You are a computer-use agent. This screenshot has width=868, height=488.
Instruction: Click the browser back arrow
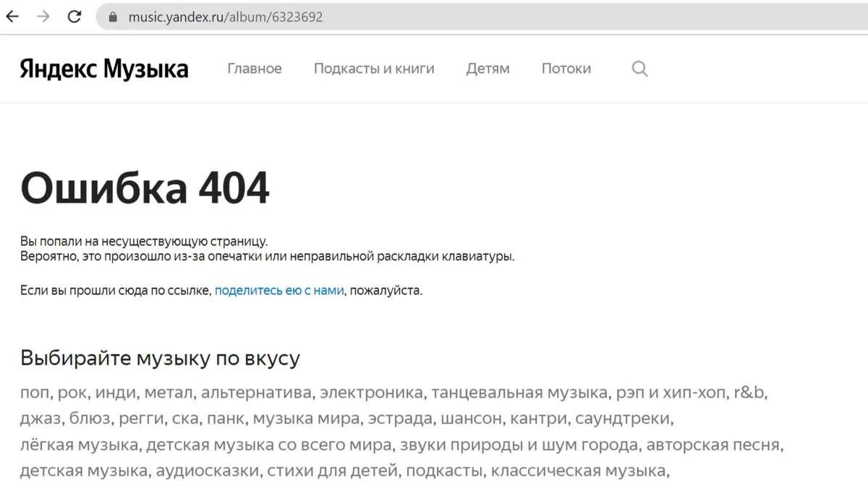point(12,17)
